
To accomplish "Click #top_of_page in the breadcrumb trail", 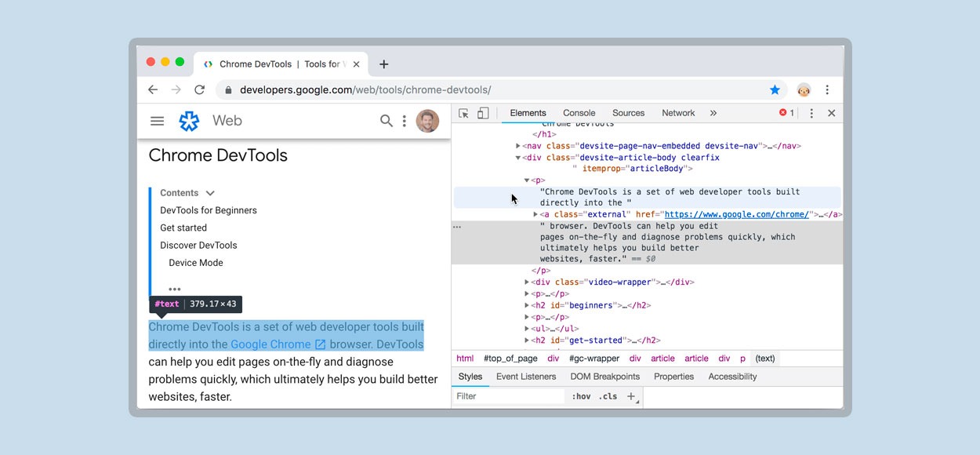I will (x=510, y=359).
